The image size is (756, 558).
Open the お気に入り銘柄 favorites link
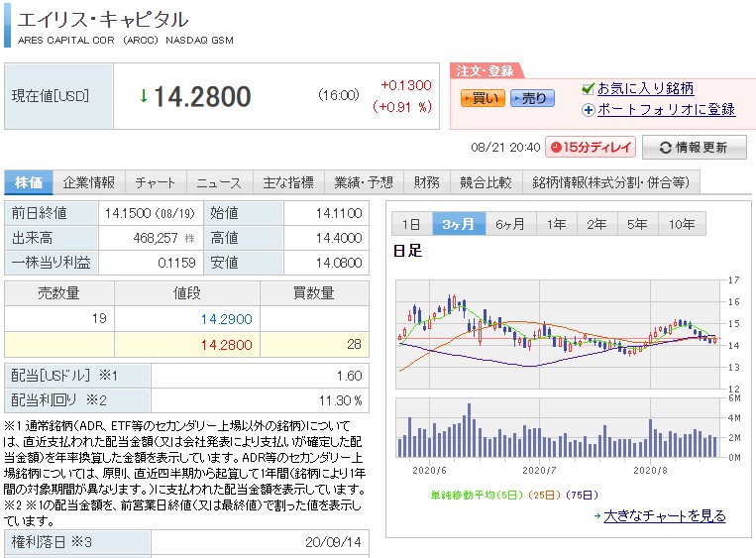tap(645, 89)
